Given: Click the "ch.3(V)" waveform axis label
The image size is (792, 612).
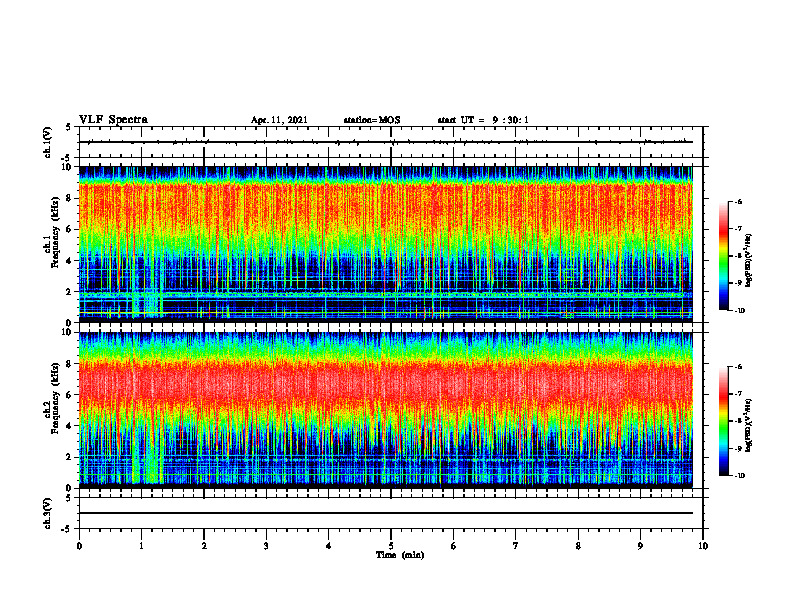Looking at the screenshot, I should 47,513.
